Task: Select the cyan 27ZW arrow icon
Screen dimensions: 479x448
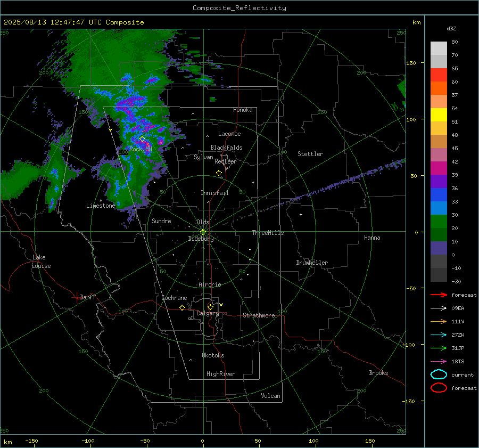Action: click(439, 335)
